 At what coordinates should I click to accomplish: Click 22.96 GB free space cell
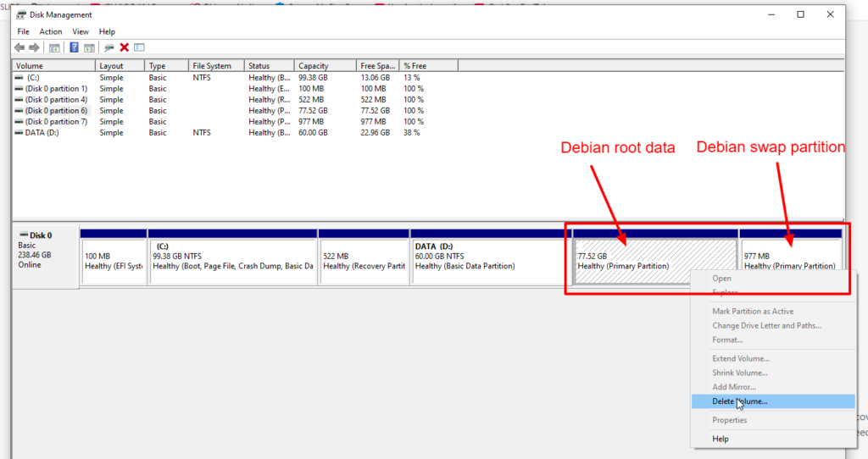[376, 133]
